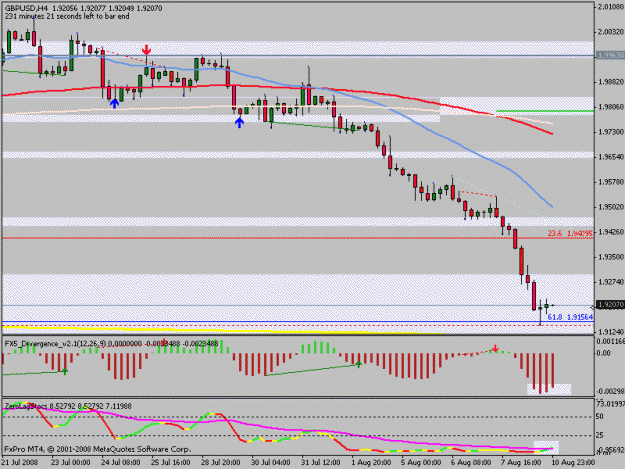The image size is (625, 469).
Task: Click the '5 Aug 00:00' time label
Action: point(421,463)
